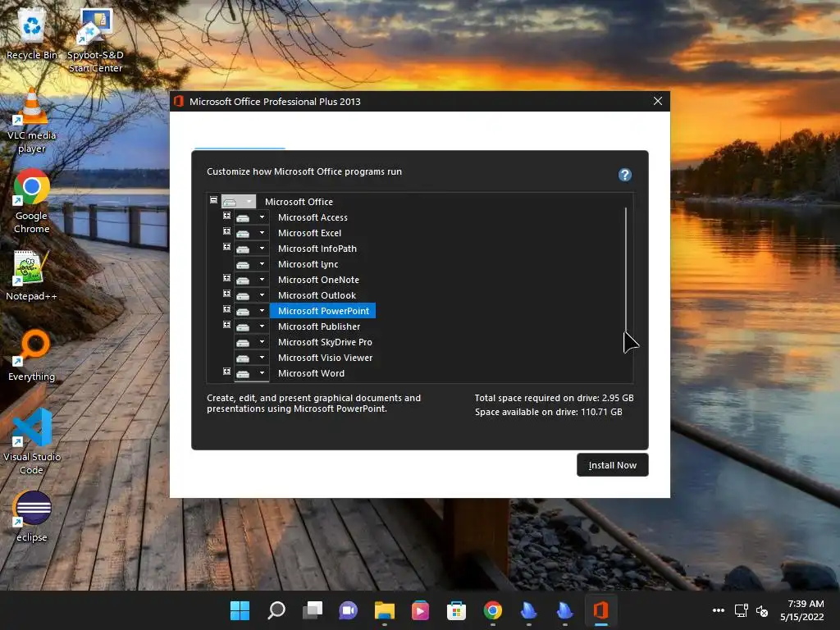Viewport: 840px width, 630px height.
Task: Open Everything search desktop shortcut
Action: pyautogui.click(x=32, y=355)
